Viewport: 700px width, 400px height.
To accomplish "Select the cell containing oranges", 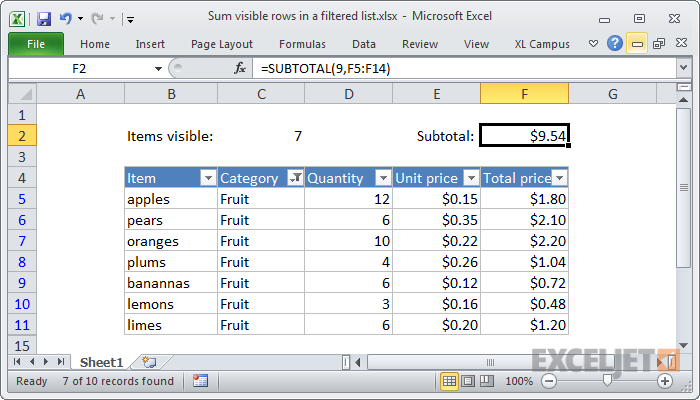I will click(x=171, y=241).
